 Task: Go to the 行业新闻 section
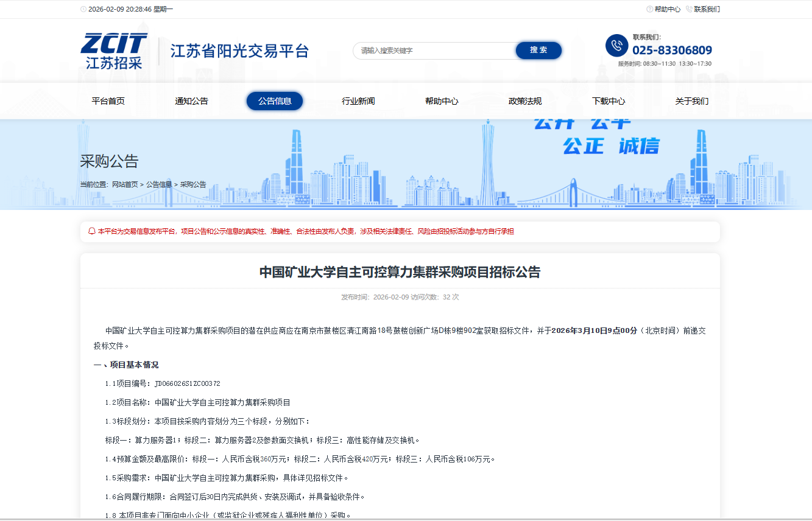coord(358,101)
